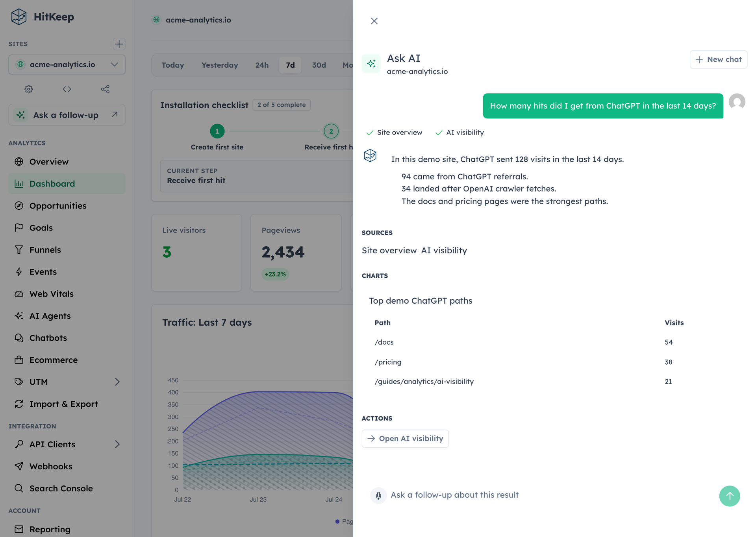Click the Ecommerce shopping bag icon
The image size is (756, 537).
pyautogui.click(x=19, y=360)
